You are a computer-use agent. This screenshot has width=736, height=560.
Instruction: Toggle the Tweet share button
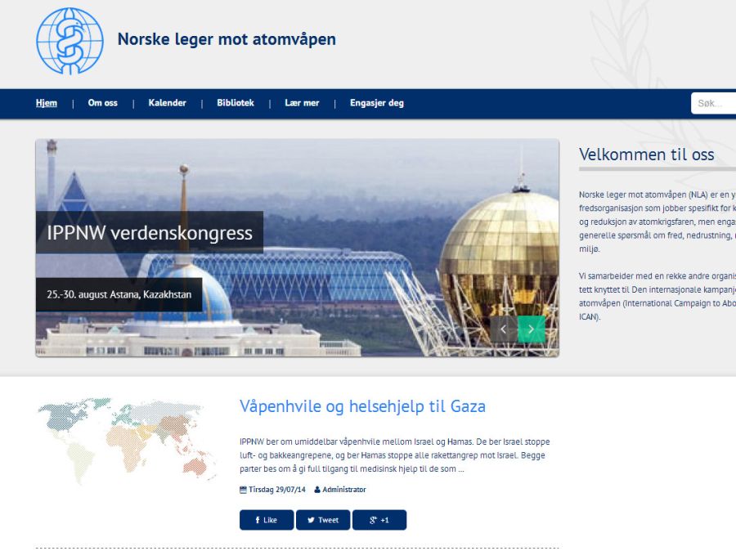point(324,520)
